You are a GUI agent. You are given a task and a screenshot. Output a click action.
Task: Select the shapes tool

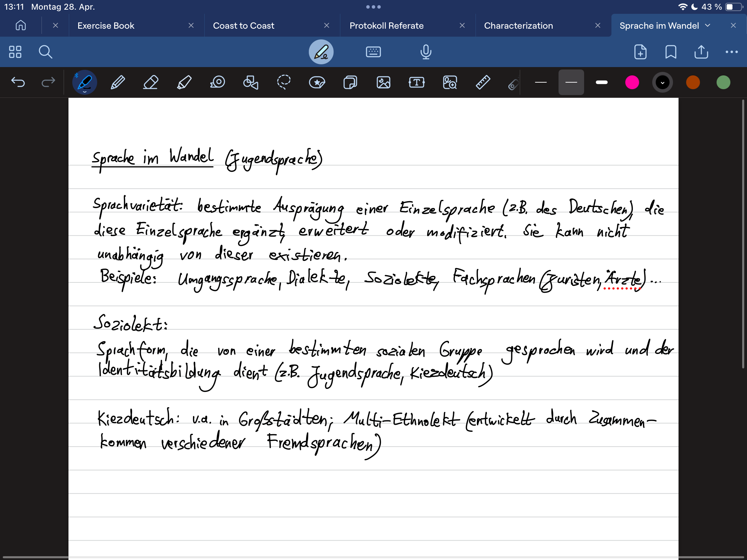coord(251,82)
